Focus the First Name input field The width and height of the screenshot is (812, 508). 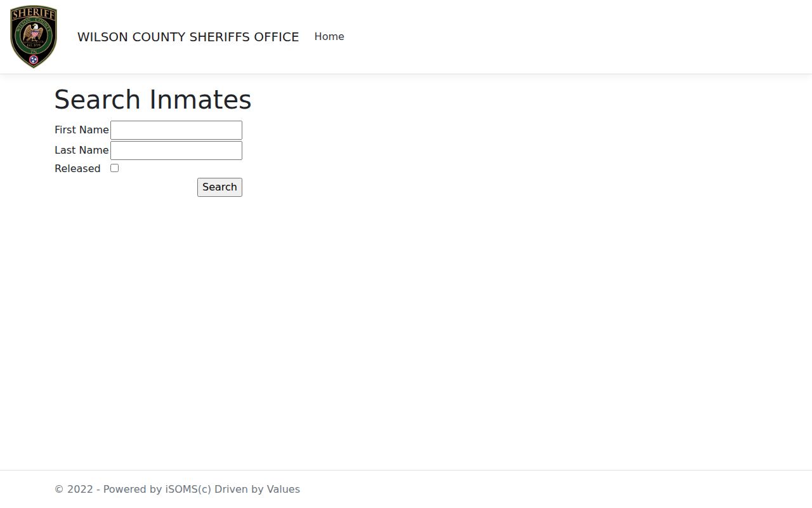pyautogui.click(x=176, y=130)
